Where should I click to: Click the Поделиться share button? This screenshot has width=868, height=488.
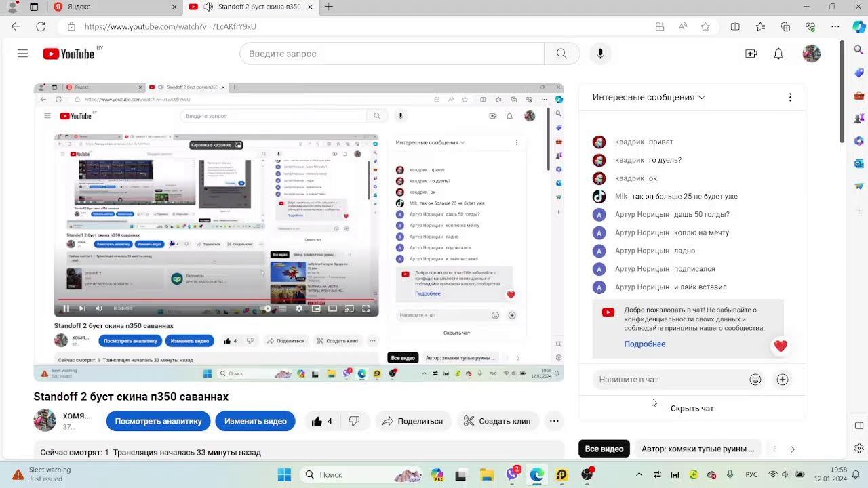click(412, 421)
